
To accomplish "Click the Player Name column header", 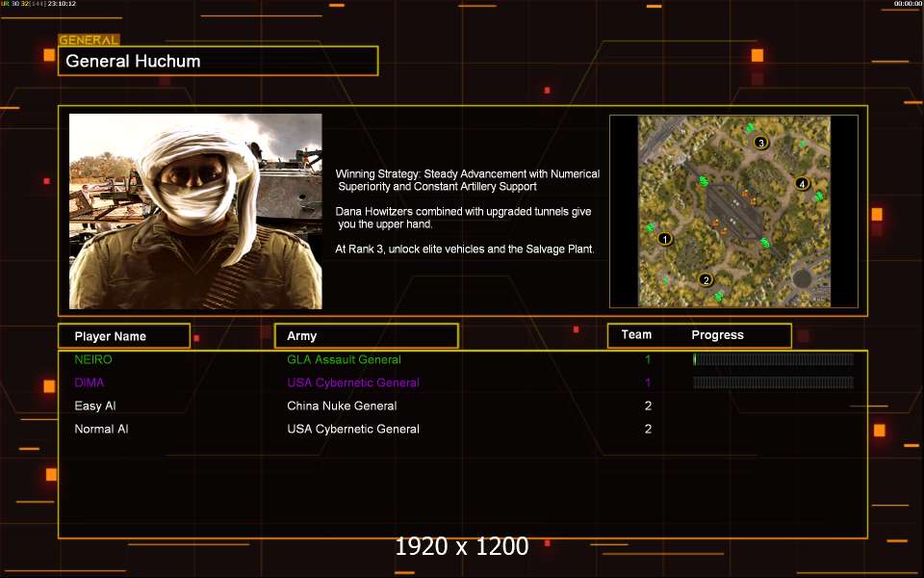I will click(x=122, y=336).
